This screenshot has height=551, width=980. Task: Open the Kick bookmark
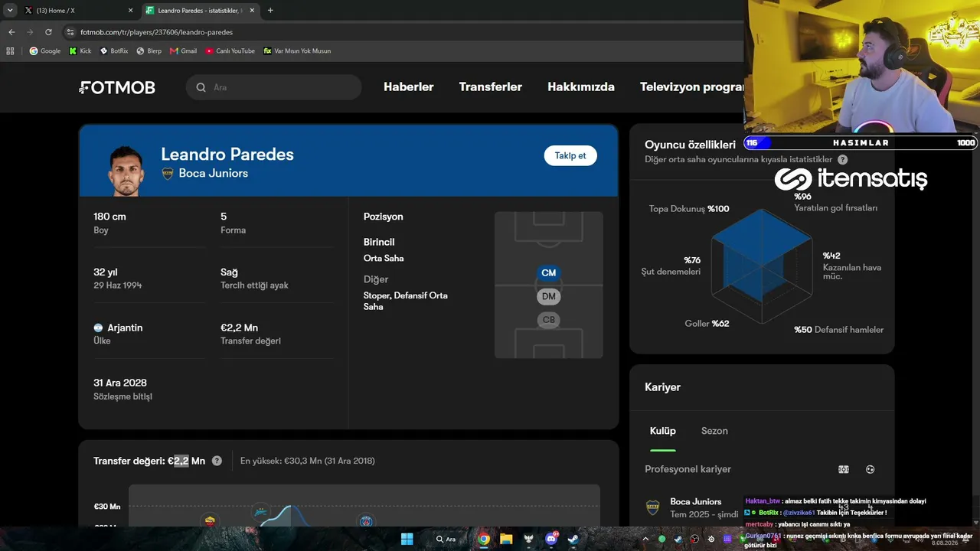pos(80,51)
